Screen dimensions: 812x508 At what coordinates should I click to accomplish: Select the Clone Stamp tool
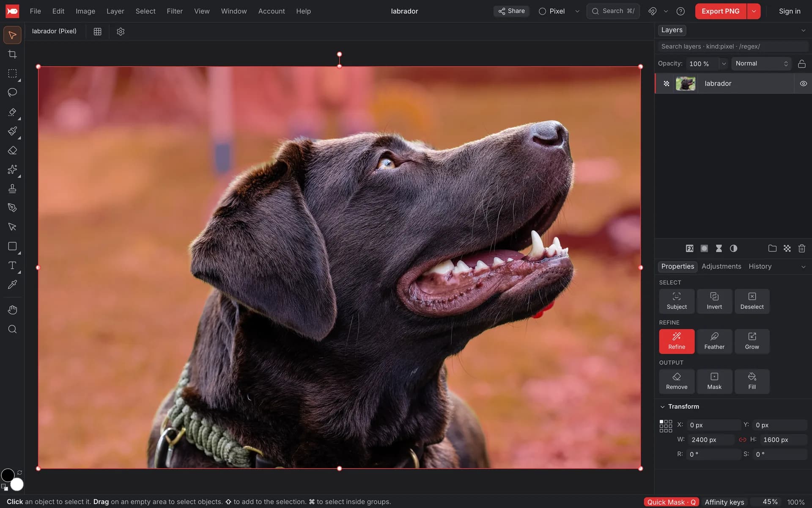tap(12, 188)
